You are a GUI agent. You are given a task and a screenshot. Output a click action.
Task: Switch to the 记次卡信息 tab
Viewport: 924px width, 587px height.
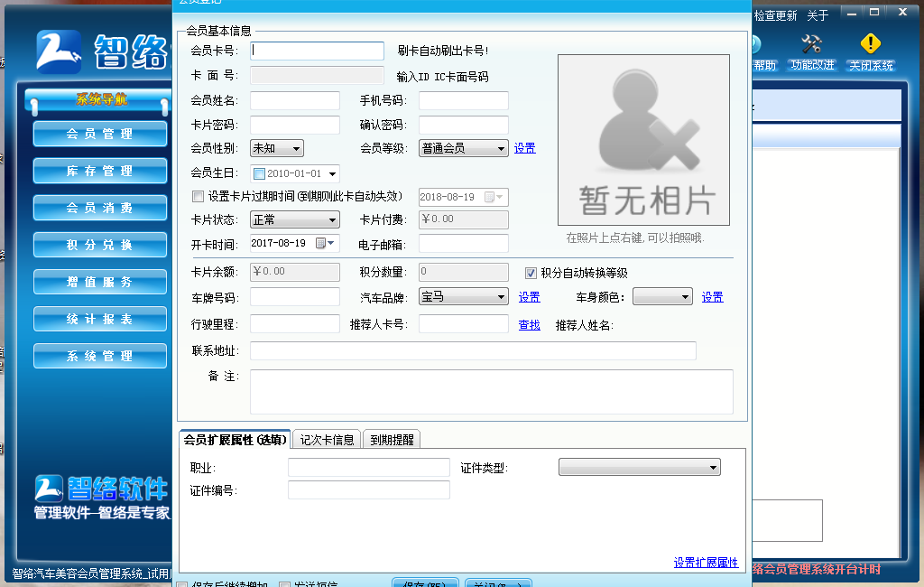click(x=326, y=438)
